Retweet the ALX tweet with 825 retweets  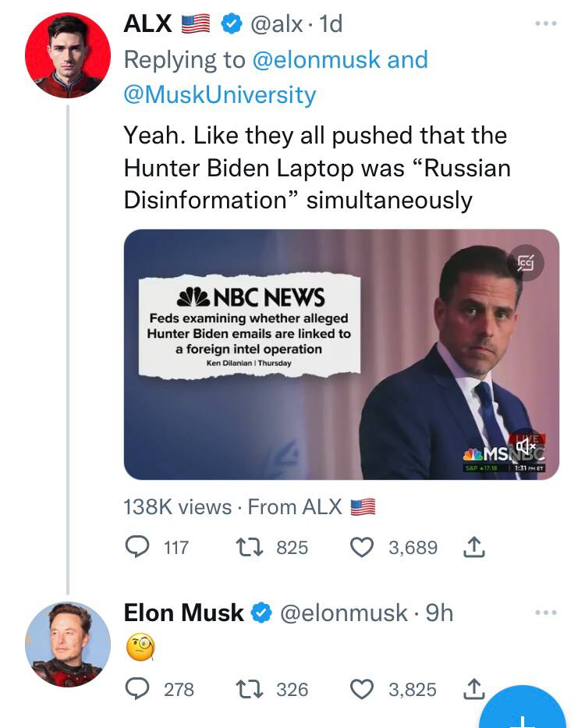250,547
